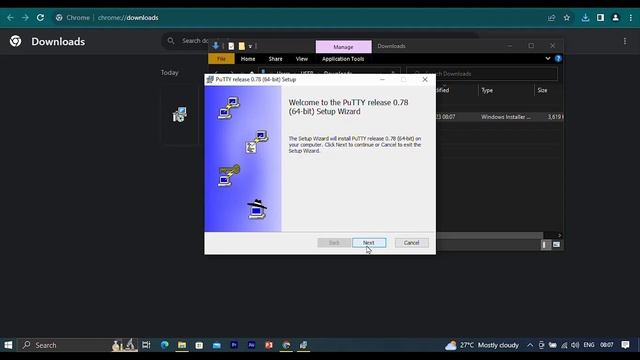This screenshot has height=360, width=640.
Task: Select the Manage contextual tab in Explorer
Action: (343, 47)
